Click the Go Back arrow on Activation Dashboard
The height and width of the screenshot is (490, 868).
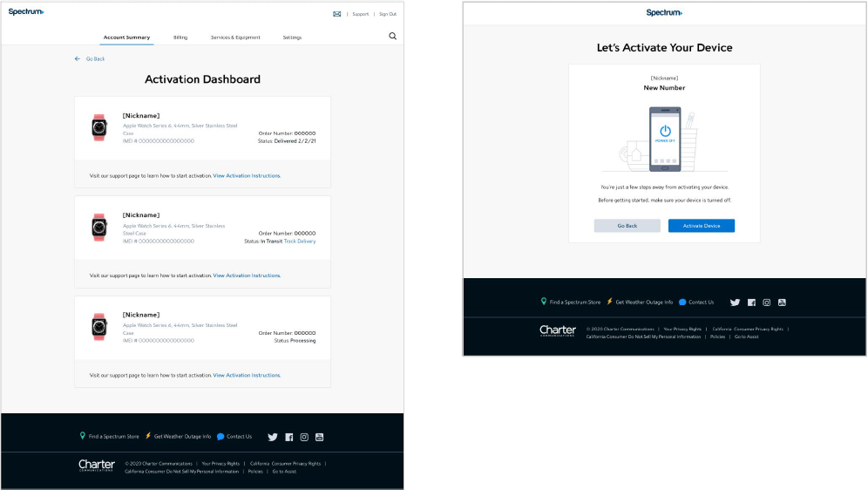point(78,58)
